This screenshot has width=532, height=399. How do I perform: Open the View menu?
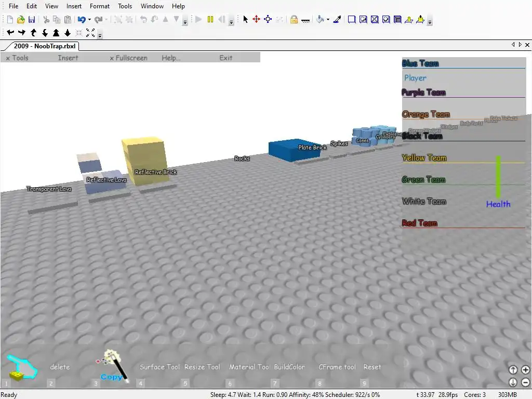(x=51, y=6)
